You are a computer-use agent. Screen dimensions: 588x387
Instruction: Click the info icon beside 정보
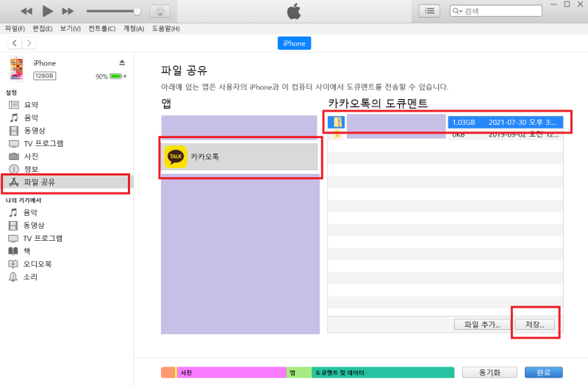[x=14, y=170]
